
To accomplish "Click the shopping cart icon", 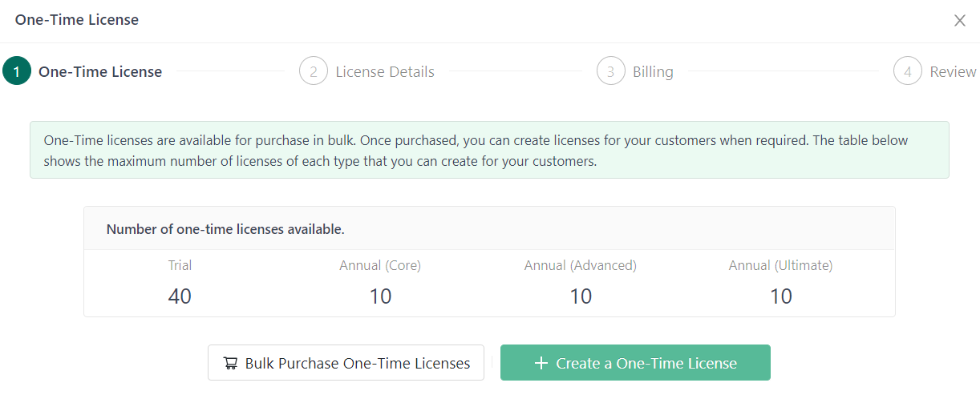I will point(231,363).
